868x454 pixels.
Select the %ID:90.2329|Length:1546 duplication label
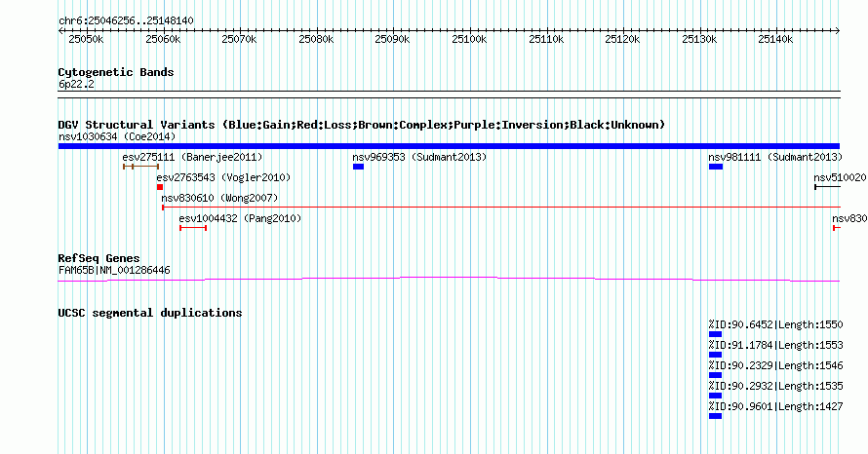coord(775,365)
